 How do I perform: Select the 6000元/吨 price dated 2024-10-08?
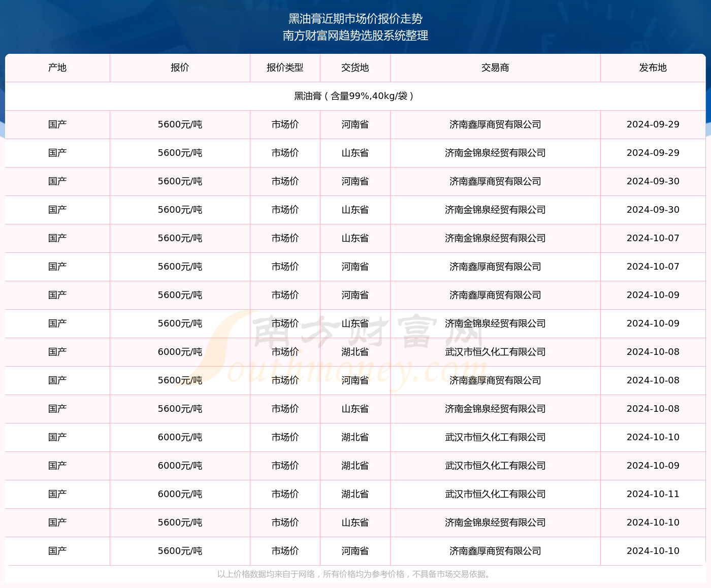point(180,352)
